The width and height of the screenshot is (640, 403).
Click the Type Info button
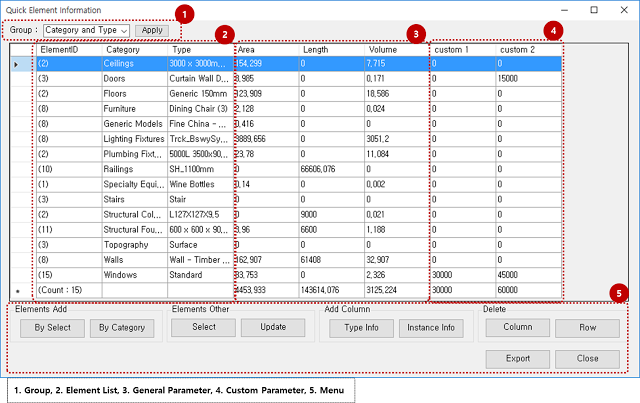361,328
